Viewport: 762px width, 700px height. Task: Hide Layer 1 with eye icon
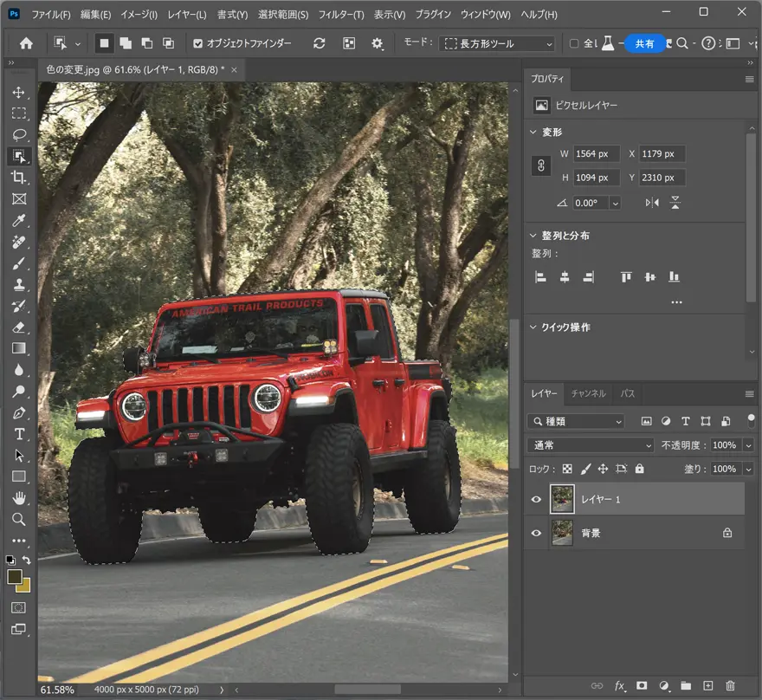tap(536, 499)
